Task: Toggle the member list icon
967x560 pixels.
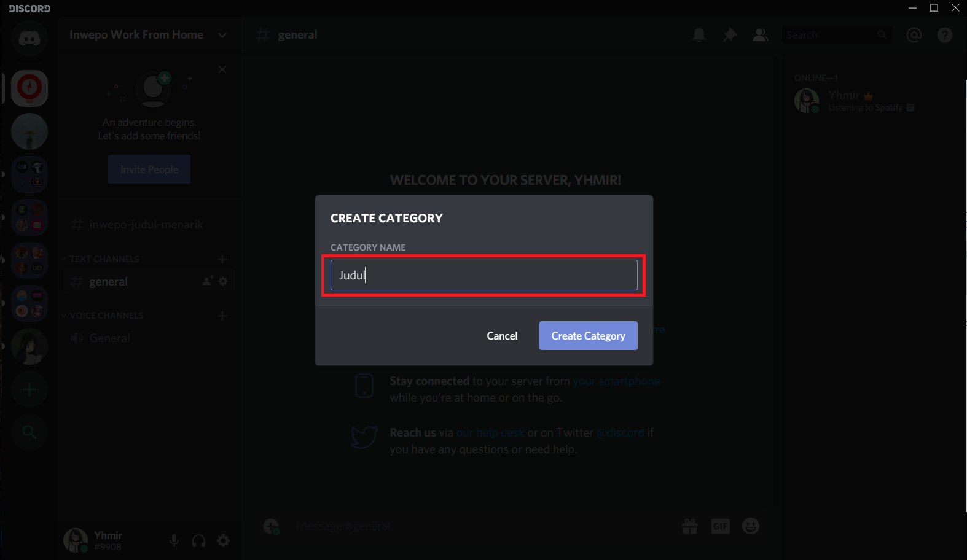Action: 761,35
